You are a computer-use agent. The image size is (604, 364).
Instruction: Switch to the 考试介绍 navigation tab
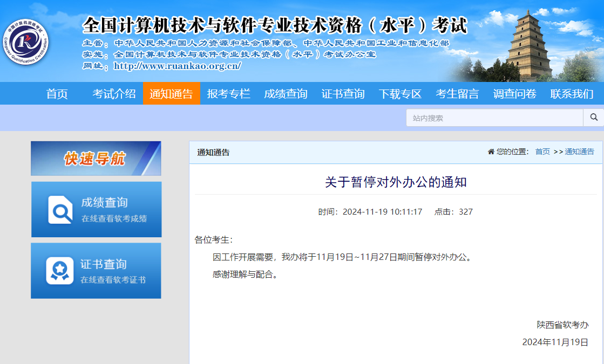pyautogui.click(x=113, y=93)
